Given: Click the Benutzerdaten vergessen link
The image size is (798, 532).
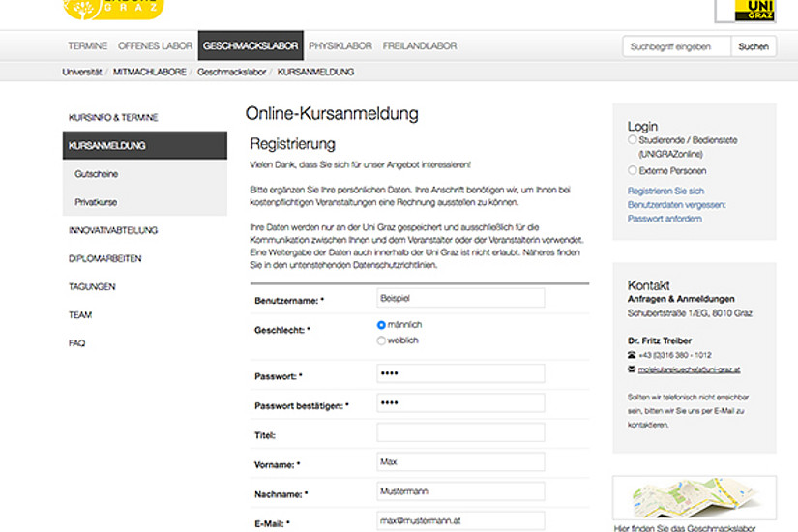Looking at the screenshot, I should [x=676, y=205].
